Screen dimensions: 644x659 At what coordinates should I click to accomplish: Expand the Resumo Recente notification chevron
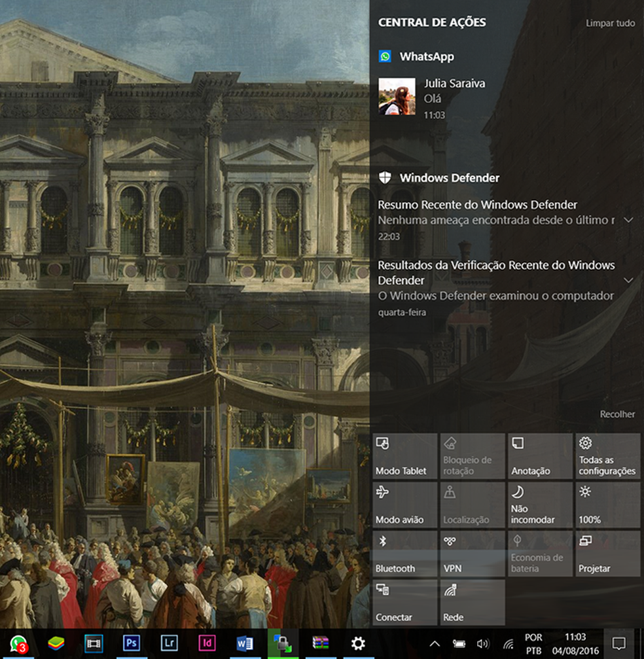[x=628, y=220]
